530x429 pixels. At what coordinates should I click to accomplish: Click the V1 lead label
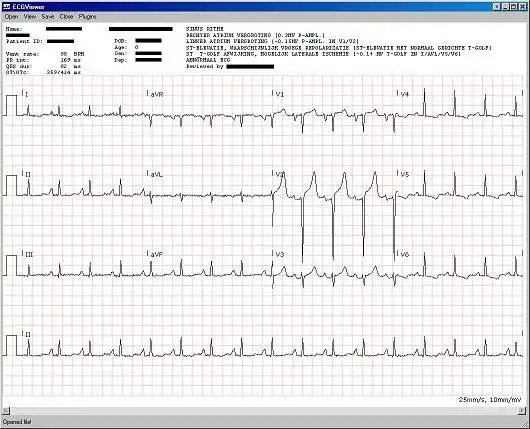[280, 95]
